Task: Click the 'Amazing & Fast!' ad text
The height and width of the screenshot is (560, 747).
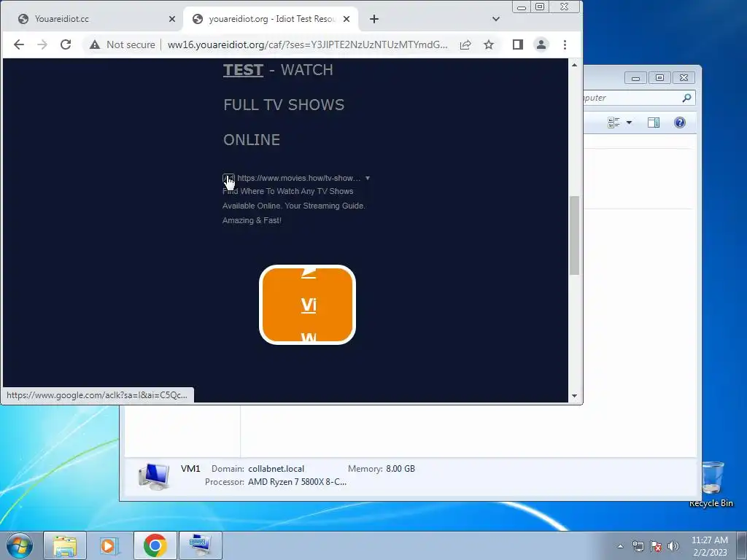Action: point(252,220)
